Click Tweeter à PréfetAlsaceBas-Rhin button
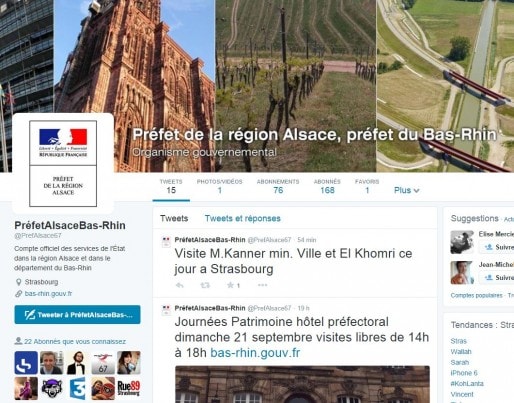 tap(77, 315)
